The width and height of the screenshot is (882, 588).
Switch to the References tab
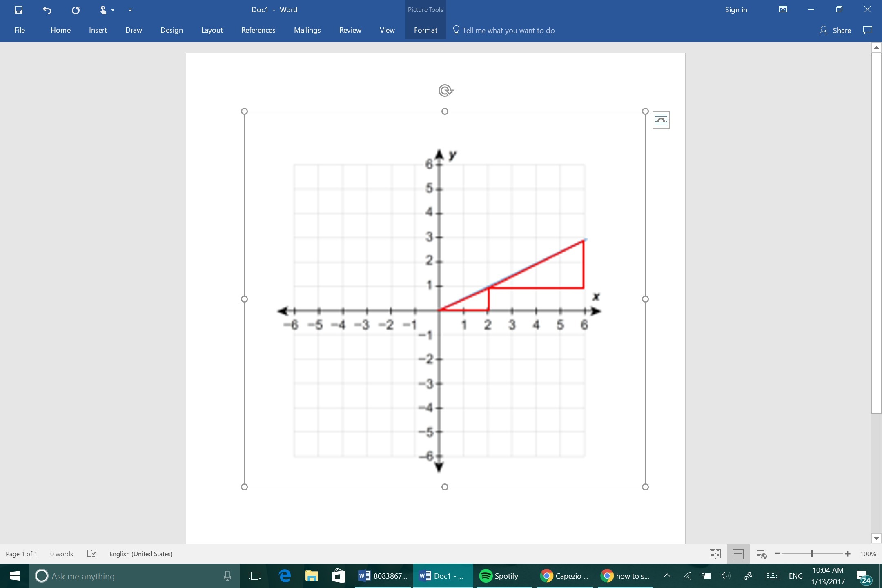pyautogui.click(x=258, y=30)
